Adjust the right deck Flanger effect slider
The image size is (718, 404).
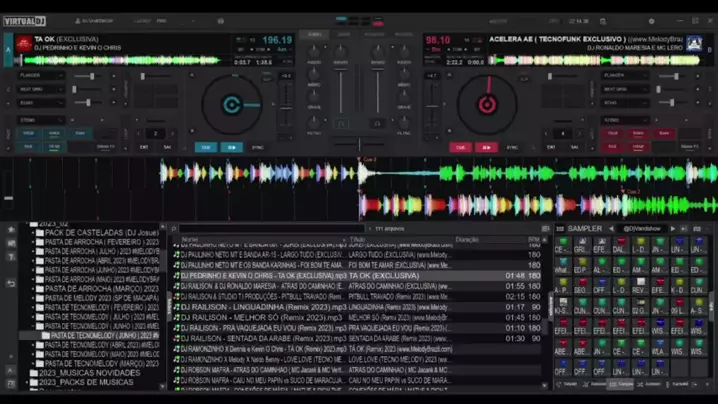click(672, 76)
